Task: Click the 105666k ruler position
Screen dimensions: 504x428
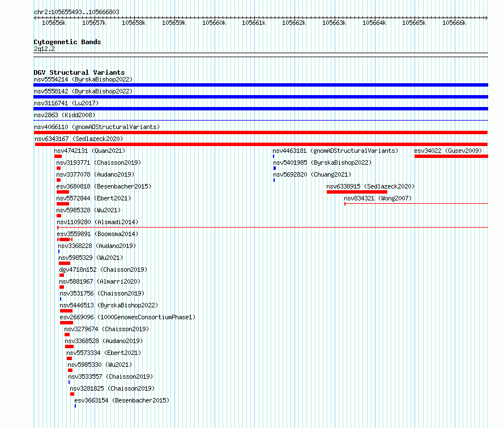Action: point(454,23)
